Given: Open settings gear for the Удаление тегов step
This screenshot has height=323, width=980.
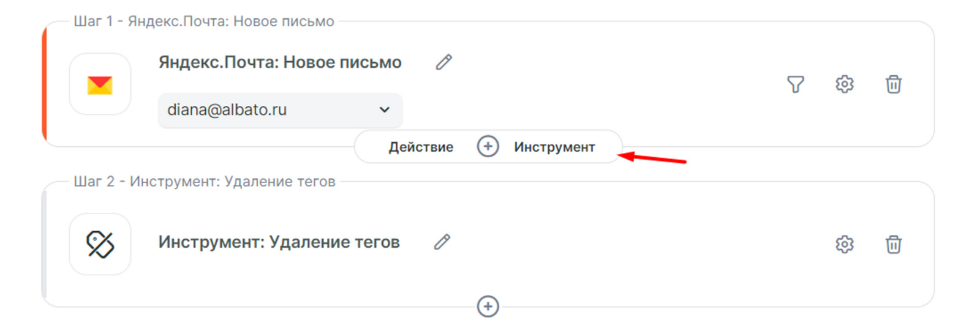Looking at the screenshot, I should pyautogui.click(x=845, y=244).
